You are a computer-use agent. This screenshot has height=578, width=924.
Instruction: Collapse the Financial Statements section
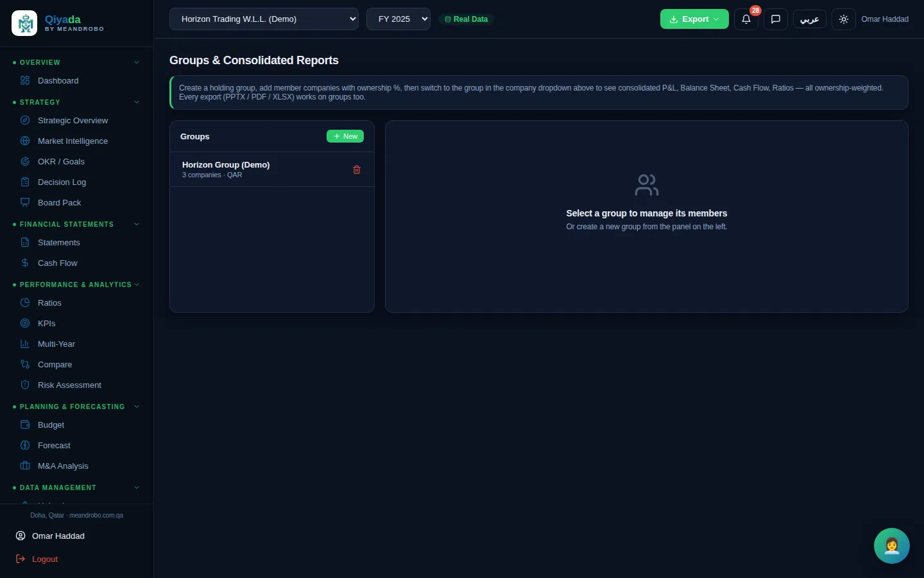pyautogui.click(x=76, y=224)
